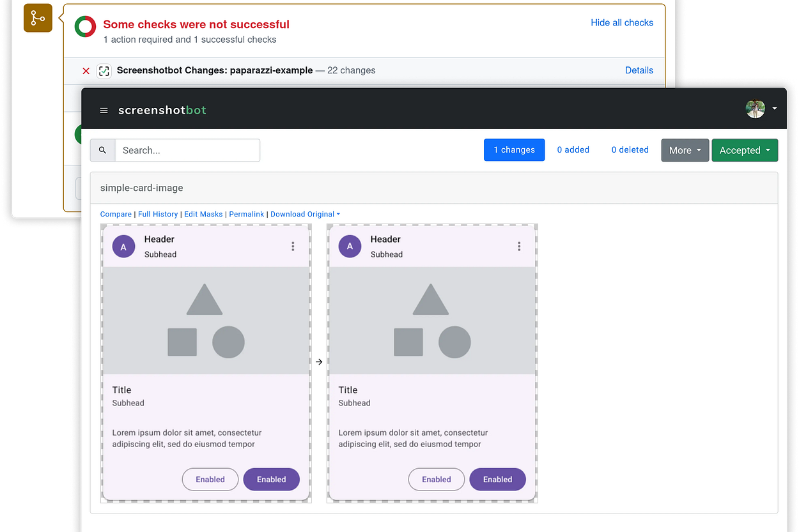Click the left screenshot's three-dot overflow icon
This screenshot has width=799, height=532.
tap(293, 247)
